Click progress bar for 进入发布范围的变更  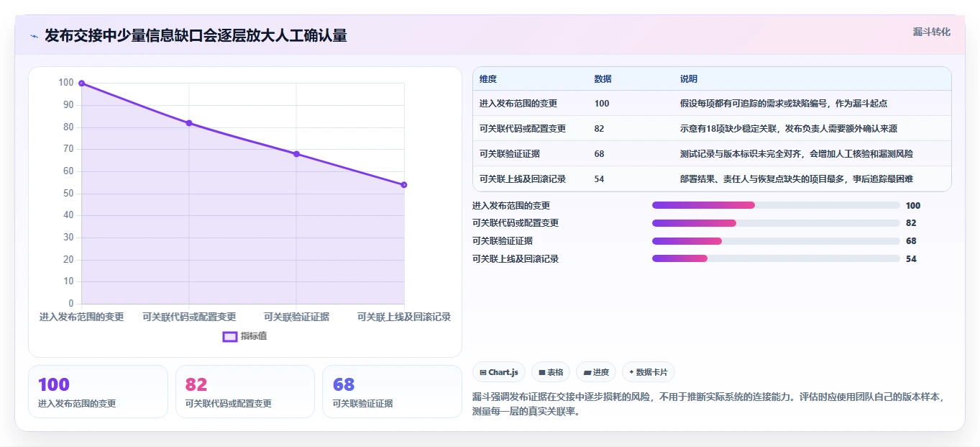(776, 205)
